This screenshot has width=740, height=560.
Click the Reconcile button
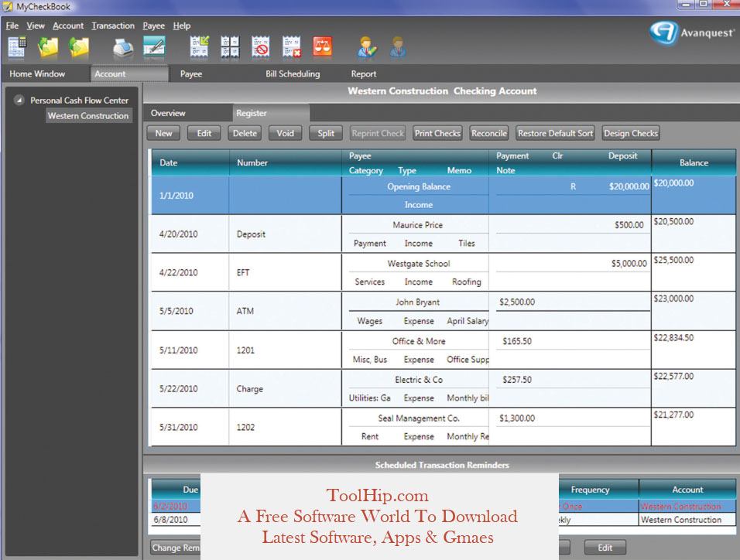[x=489, y=134]
